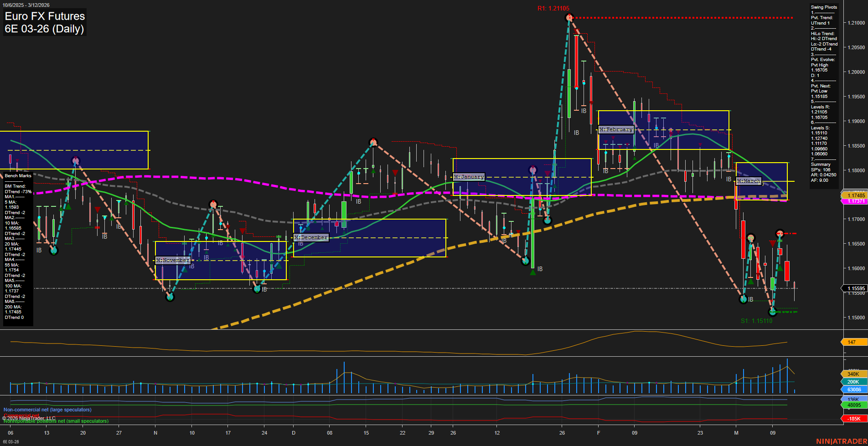Click the Nonreportable positions net (small speculators) legend
This screenshot has height=446, width=868.
pyautogui.click(x=56, y=421)
